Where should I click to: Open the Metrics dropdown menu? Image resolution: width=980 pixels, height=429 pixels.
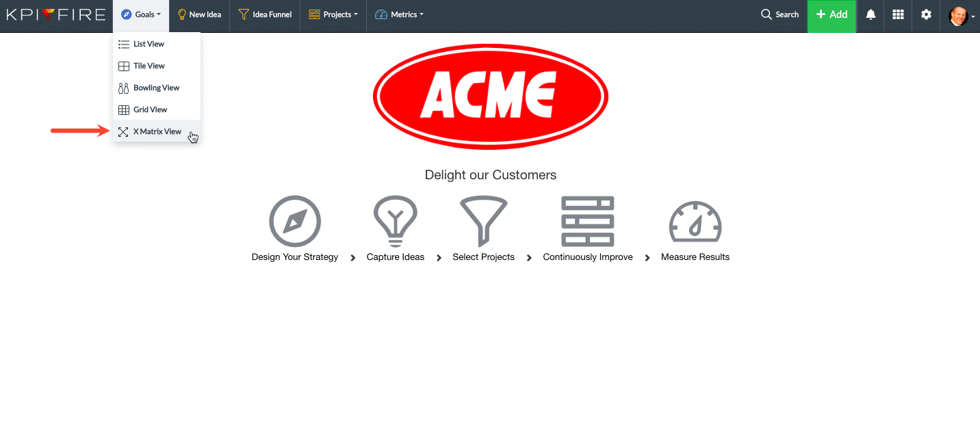pos(399,15)
